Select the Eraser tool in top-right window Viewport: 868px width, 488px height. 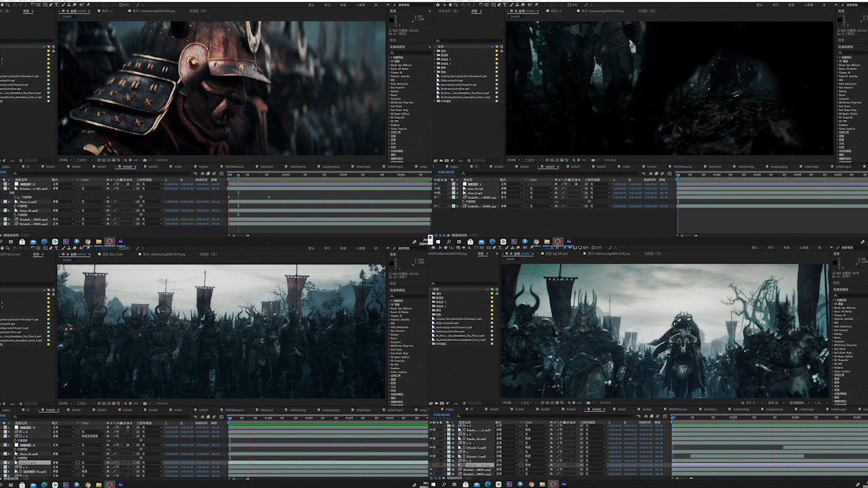[523, 5]
